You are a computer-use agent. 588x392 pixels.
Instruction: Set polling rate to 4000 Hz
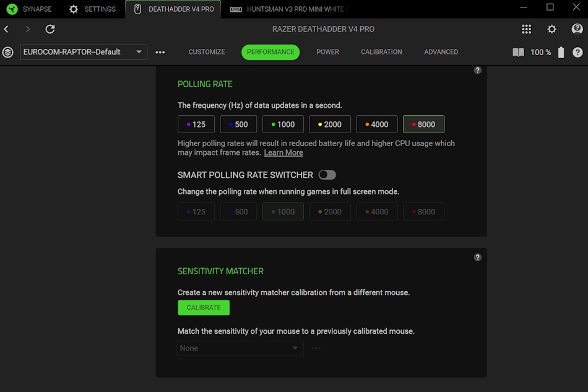click(x=376, y=124)
